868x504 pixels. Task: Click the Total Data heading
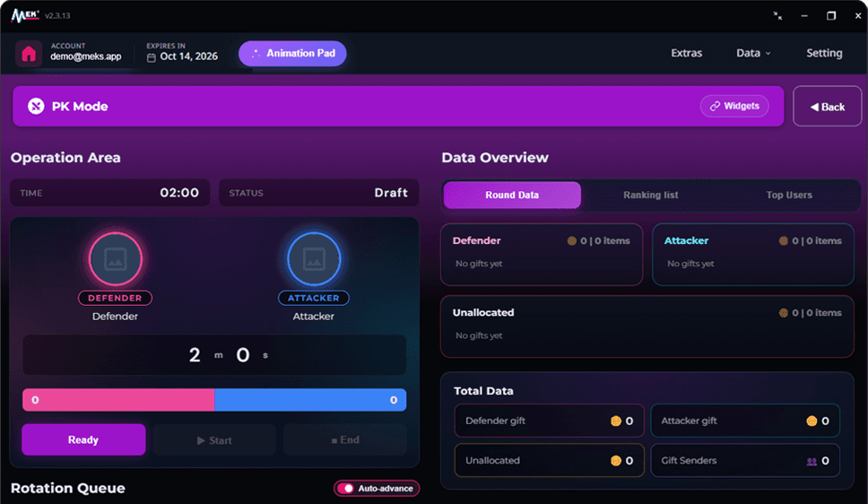pos(483,391)
